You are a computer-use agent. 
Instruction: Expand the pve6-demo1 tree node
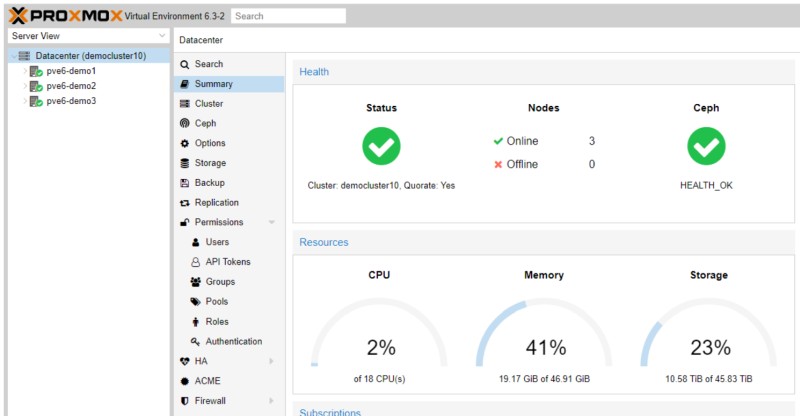coord(24,71)
